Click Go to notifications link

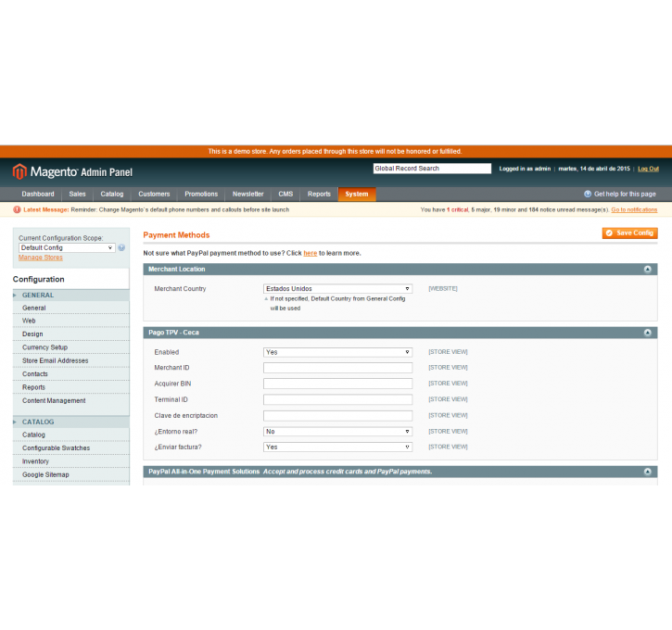coord(634,210)
